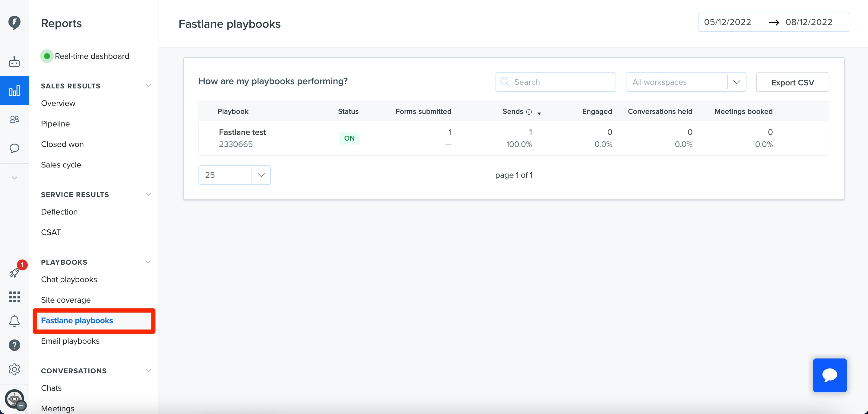Open the notifications bell icon
This screenshot has height=414, width=868.
click(x=14, y=321)
